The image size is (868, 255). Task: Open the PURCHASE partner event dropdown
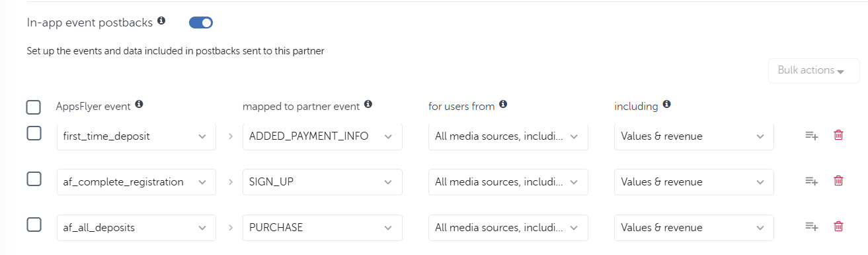click(x=323, y=228)
